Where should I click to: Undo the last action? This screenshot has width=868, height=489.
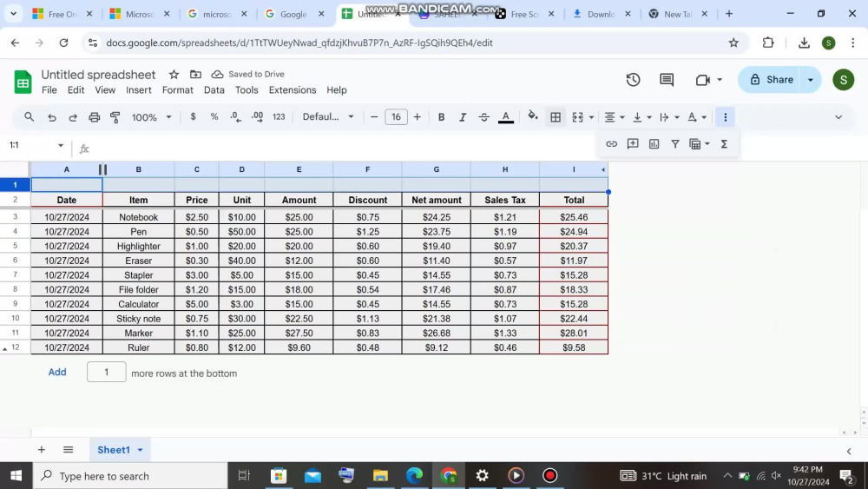51,117
